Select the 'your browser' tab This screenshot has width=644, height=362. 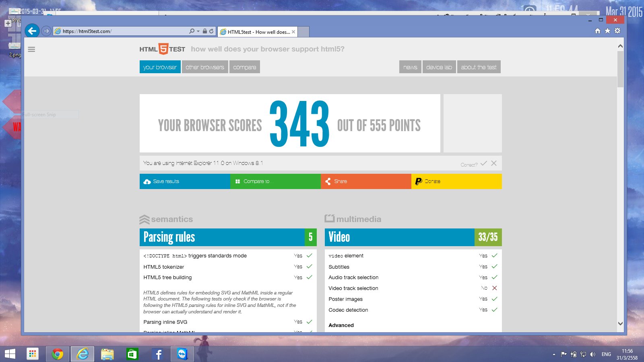click(160, 67)
